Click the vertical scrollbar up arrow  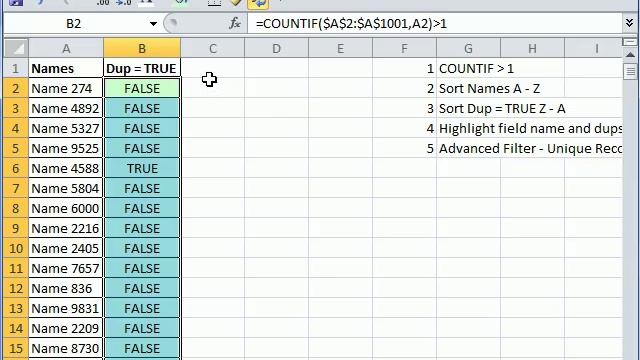630,55
